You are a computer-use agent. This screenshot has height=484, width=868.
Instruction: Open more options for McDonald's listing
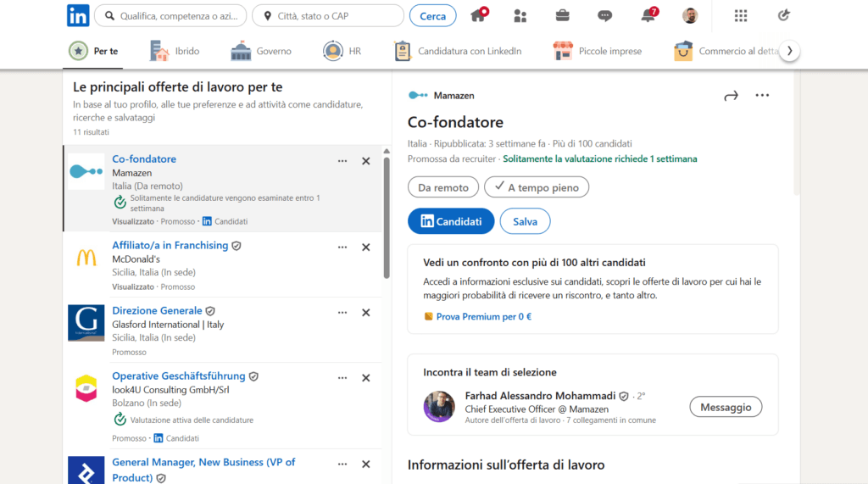point(342,248)
